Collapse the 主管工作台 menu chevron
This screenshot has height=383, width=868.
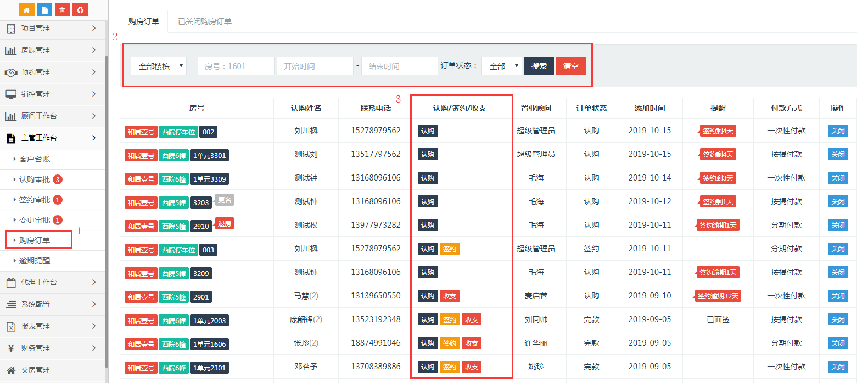tap(94, 138)
